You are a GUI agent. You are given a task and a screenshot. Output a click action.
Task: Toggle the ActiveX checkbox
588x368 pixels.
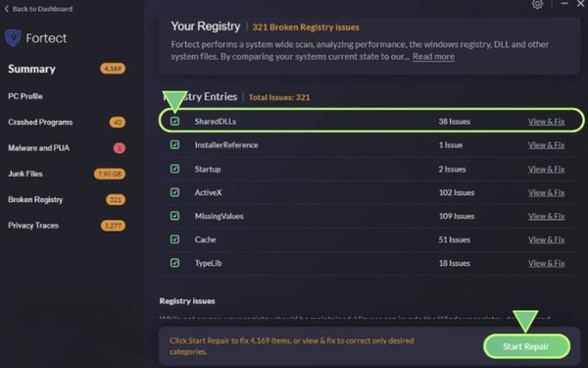174,192
